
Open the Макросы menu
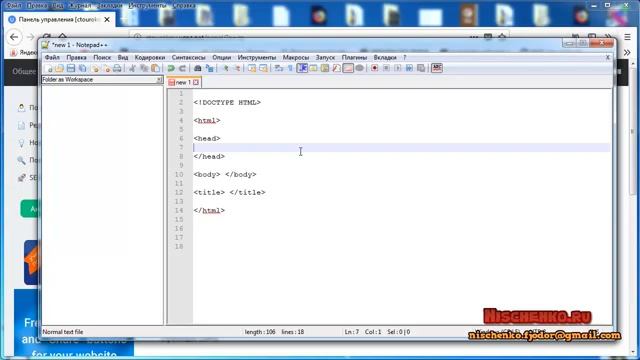point(296,58)
